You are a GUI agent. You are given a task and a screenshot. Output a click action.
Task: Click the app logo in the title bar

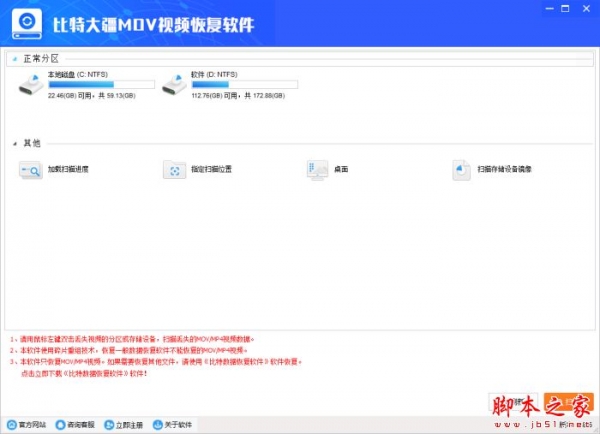point(27,24)
